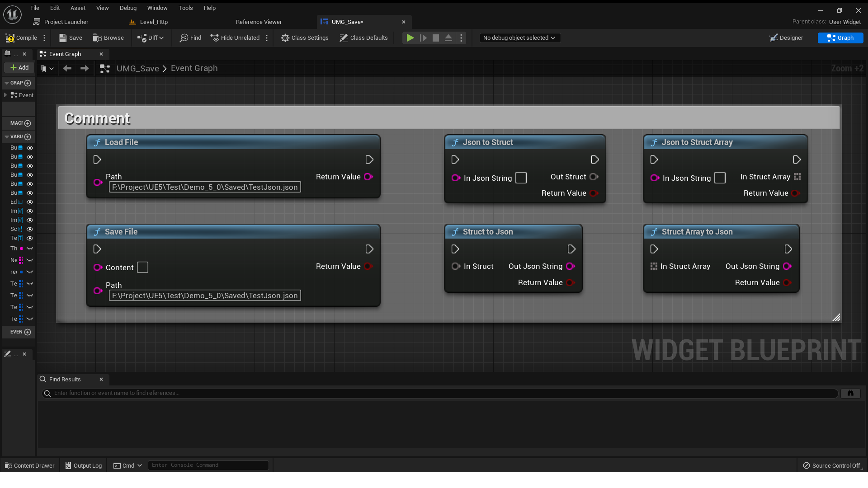
Task: Toggle eye visibility of Ed variable
Action: point(30,202)
